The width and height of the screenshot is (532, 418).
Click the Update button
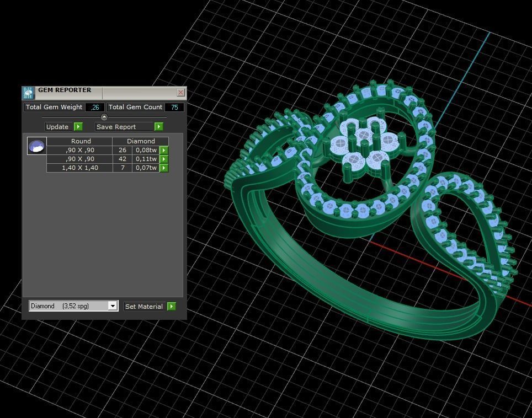click(x=59, y=126)
